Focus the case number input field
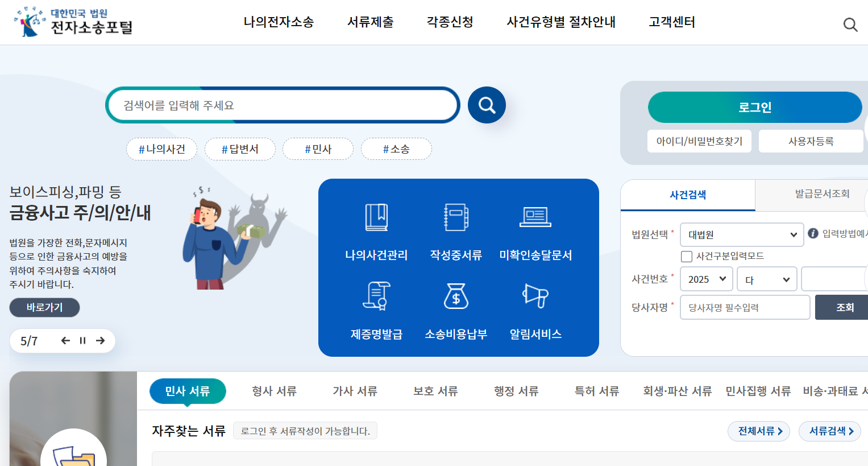Image resolution: width=868 pixels, height=466 pixels. pos(834,279)
